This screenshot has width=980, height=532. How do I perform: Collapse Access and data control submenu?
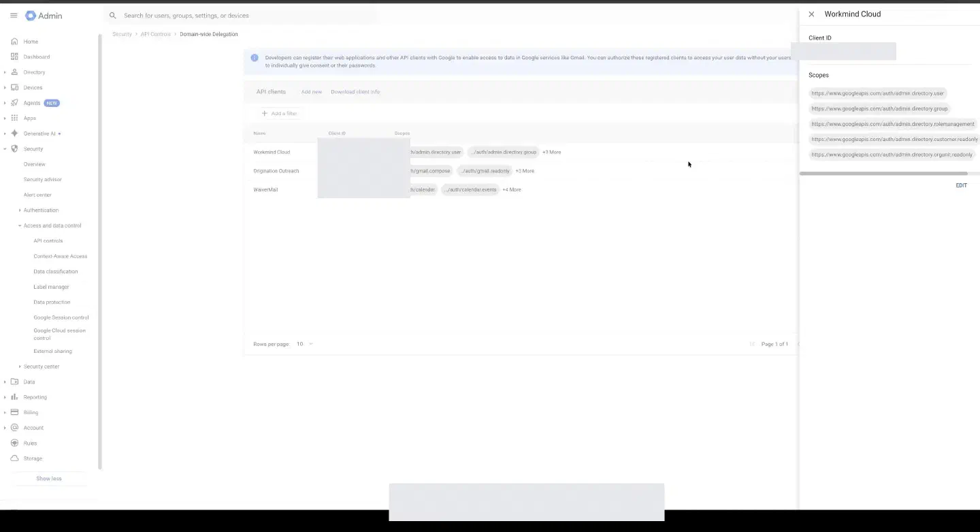(20, 225)
